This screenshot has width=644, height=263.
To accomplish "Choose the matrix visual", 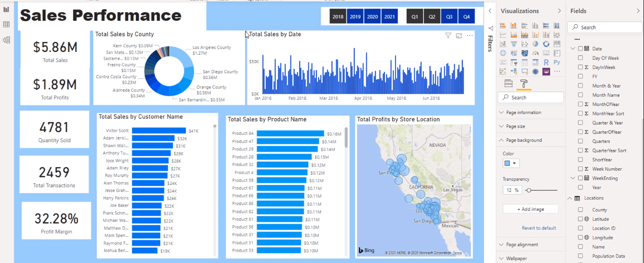I will click(535, 62).
